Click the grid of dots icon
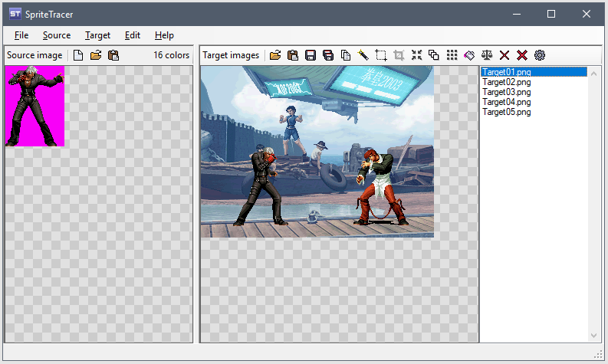This screenshot has height=364, width=608. (x=452, y=55)
